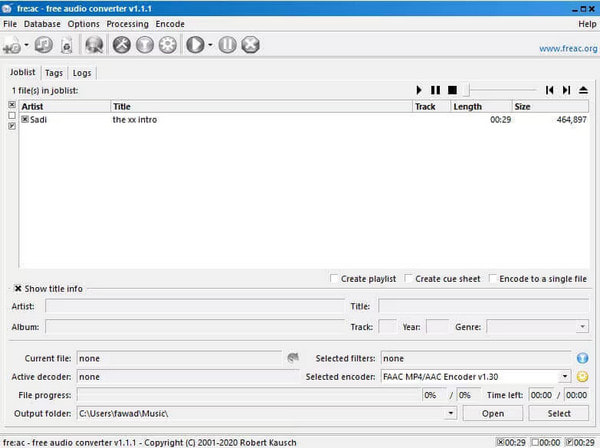Start encoding with the toolbar play icon
This screenshot has width=600, height=448.
196,45
